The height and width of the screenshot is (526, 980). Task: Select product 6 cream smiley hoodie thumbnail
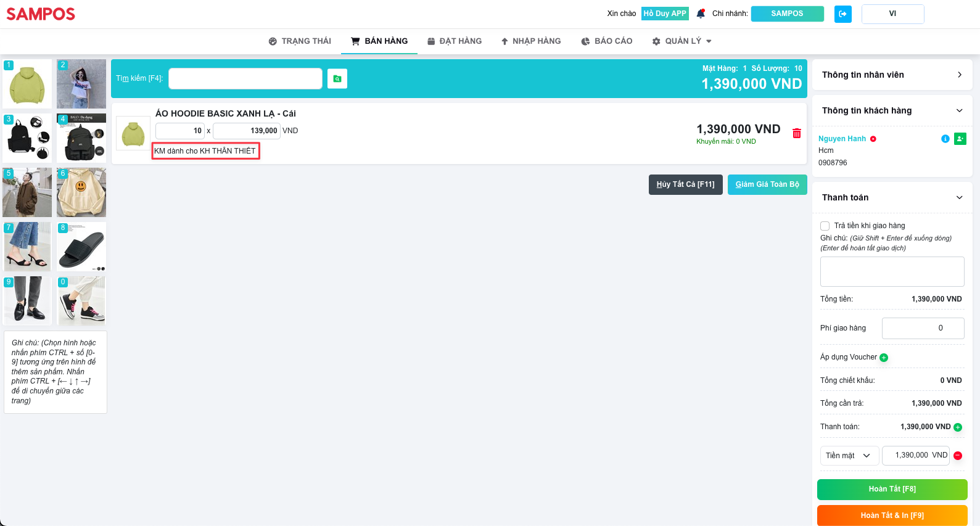point(81,192)
